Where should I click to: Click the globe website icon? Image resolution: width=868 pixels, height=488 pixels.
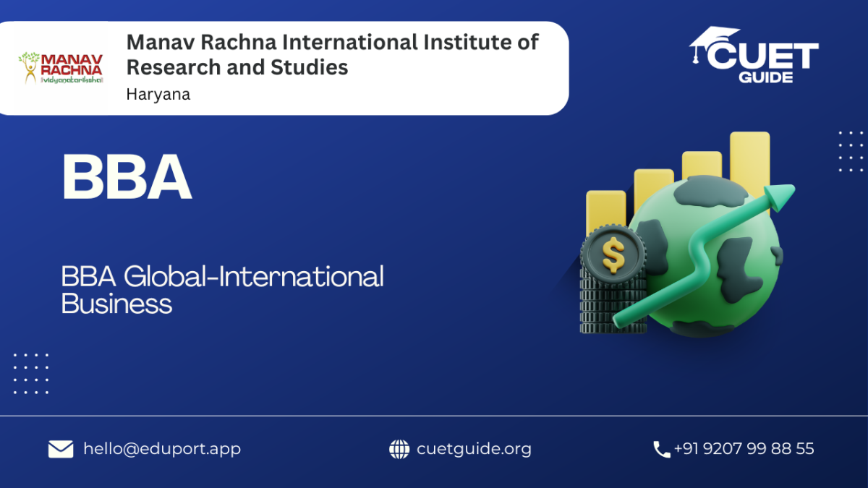399,449
